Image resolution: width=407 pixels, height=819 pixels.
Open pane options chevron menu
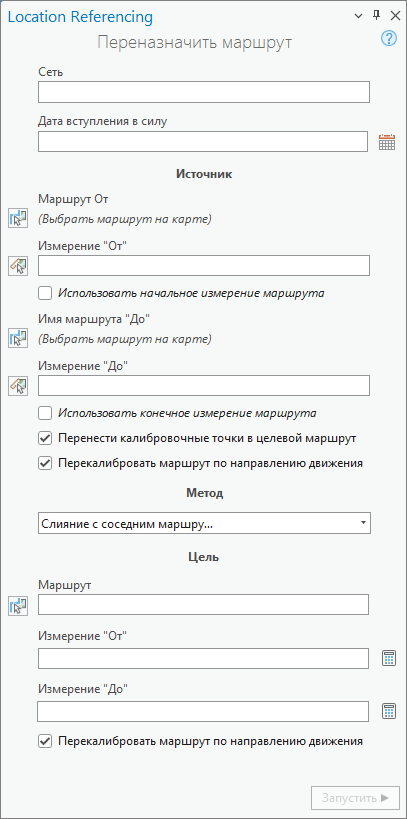click(x=358, y=16)
